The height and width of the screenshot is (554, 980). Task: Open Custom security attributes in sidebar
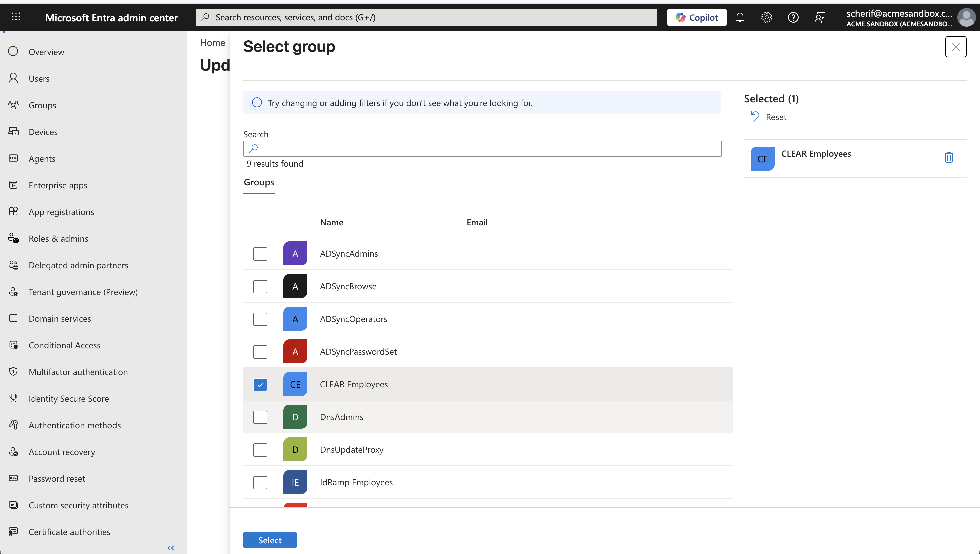tap(78, 505)
